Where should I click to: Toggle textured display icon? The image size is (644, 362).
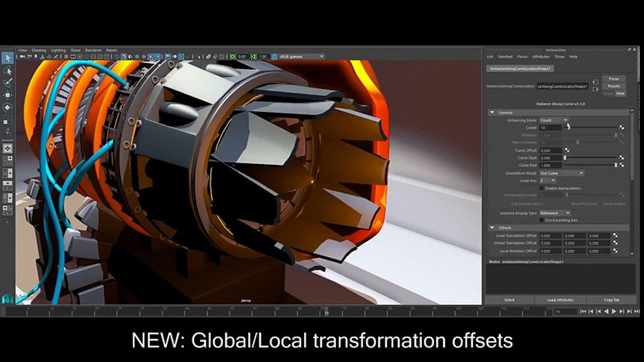coord(144,56)
